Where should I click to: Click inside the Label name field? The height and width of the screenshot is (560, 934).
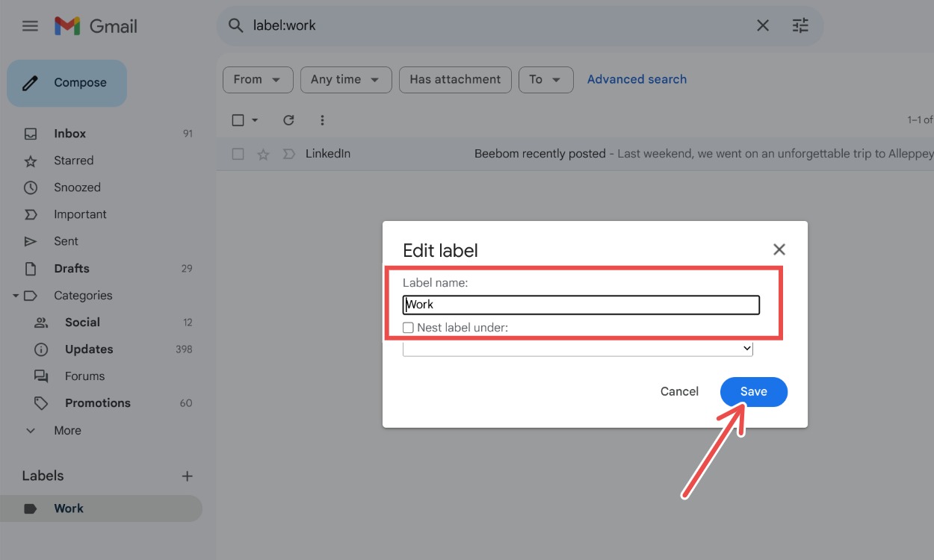581,304
